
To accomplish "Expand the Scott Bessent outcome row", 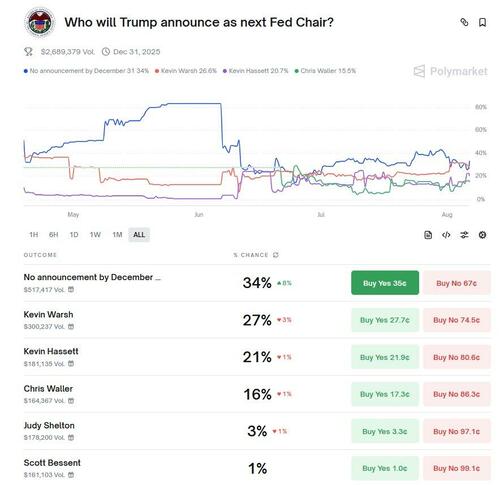I will click(x=257, y=468).
